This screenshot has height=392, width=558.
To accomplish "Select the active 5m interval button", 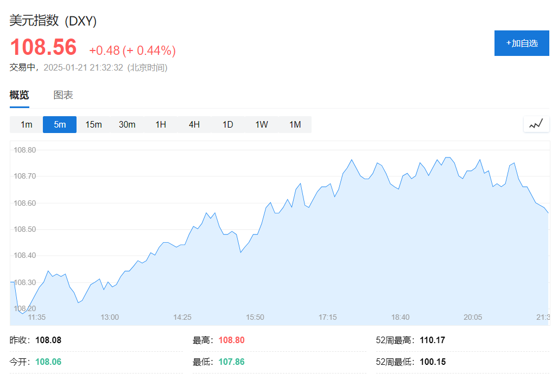I will (x=60, y=124).
